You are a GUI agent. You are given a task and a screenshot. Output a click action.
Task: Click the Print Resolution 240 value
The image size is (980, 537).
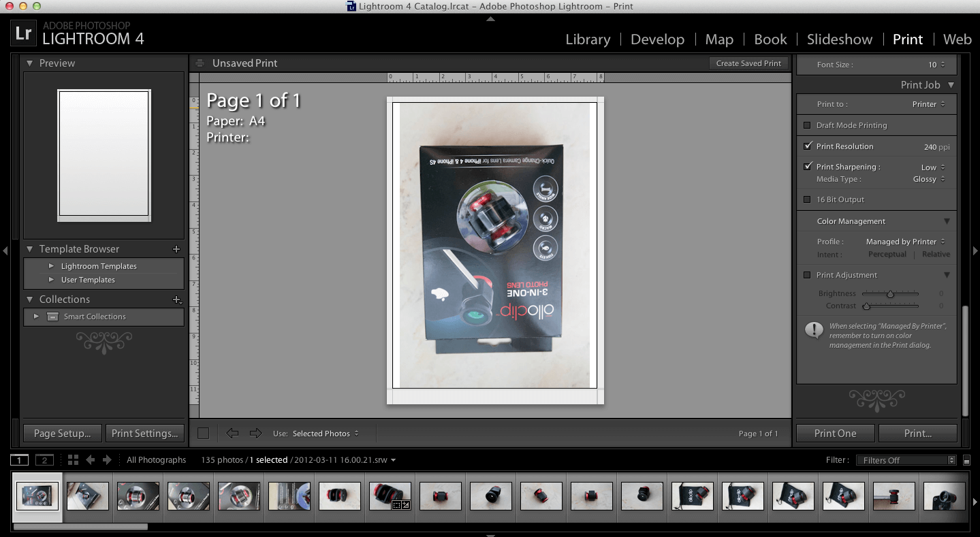(930, 146)
